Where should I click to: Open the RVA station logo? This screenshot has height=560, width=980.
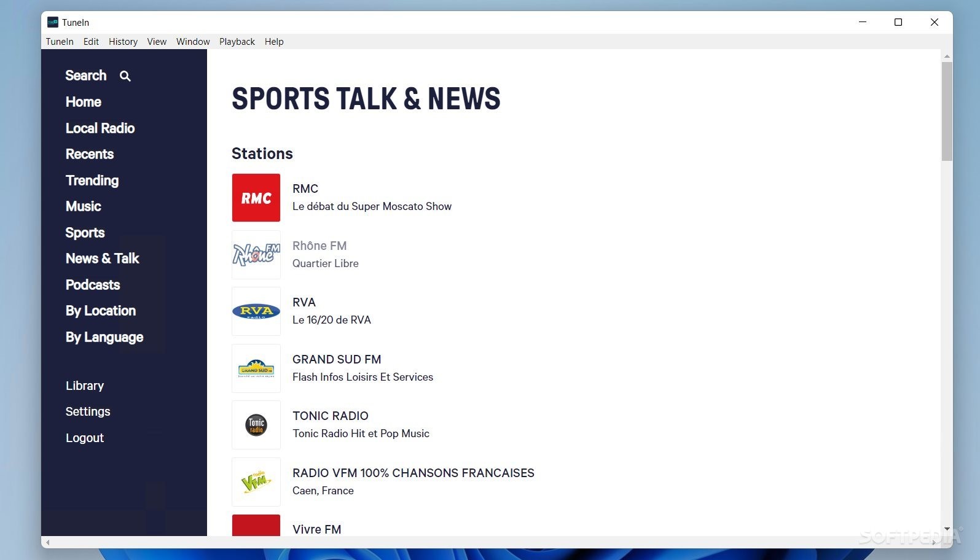pos(256,311)
